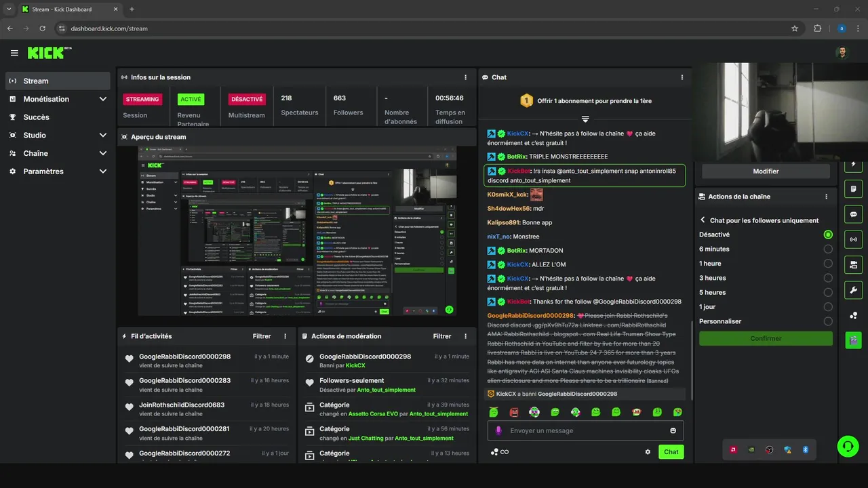Click the document note icon in right rail
The image size is (868, 488).
(854, 188)
